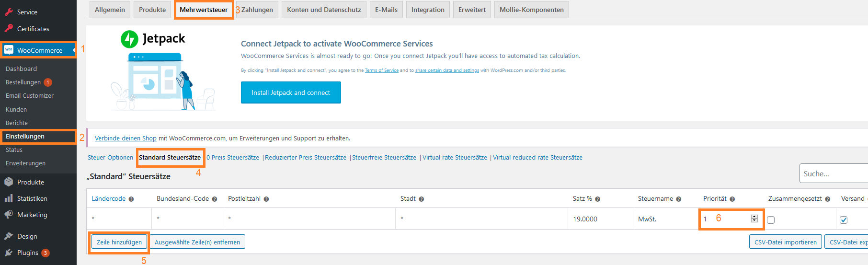Open Marketing megaphone icon
This screenshot has width=868, height=265.
click(x=9, y=215)
